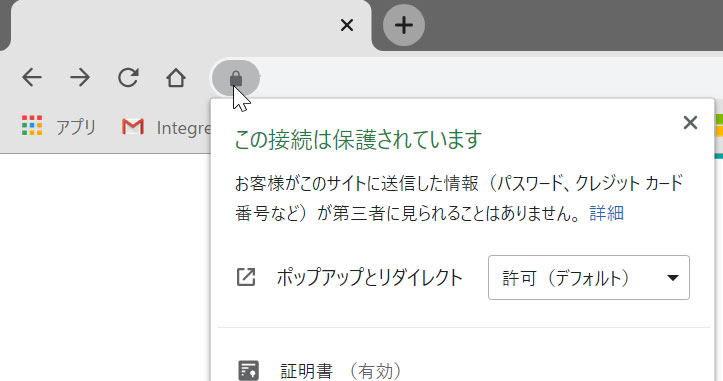Open a new tab with plus button
Image resolution: width=723 pixels, height=381 pixels.
coord(403,25)
